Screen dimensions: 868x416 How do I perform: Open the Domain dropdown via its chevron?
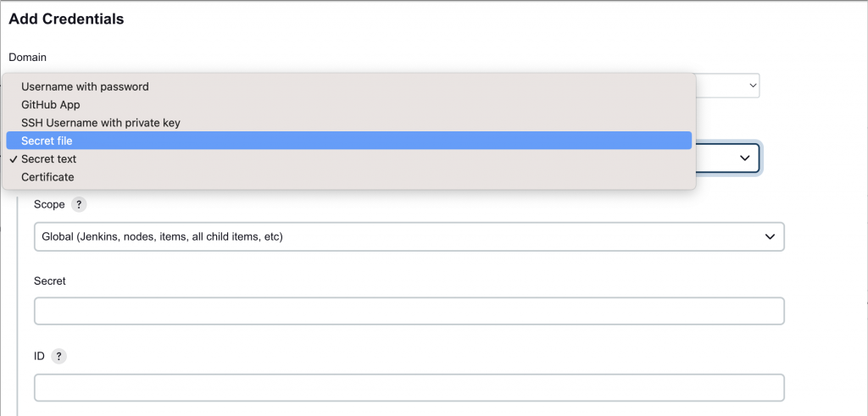(753, 86)
